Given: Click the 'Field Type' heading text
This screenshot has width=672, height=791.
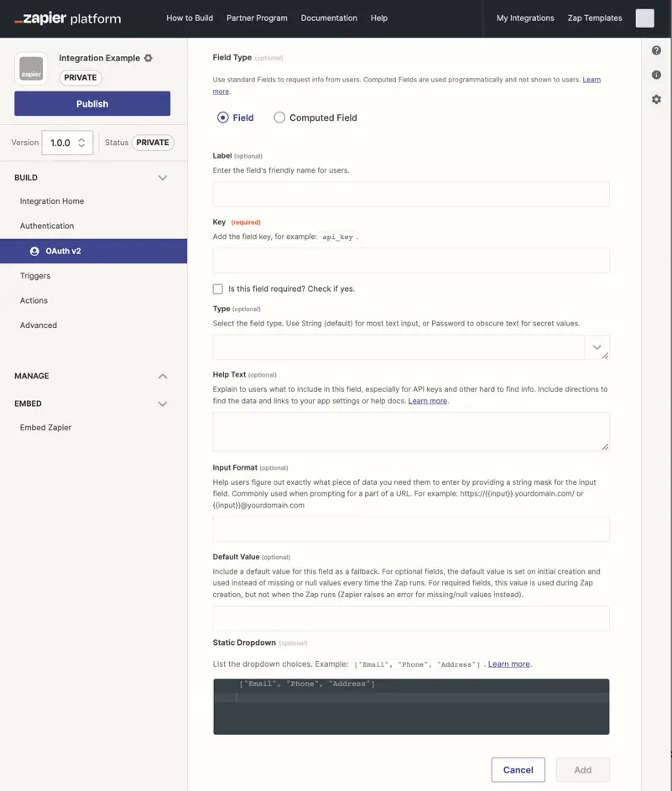Looking at the screenshot, I should click(x=232, y=58).
